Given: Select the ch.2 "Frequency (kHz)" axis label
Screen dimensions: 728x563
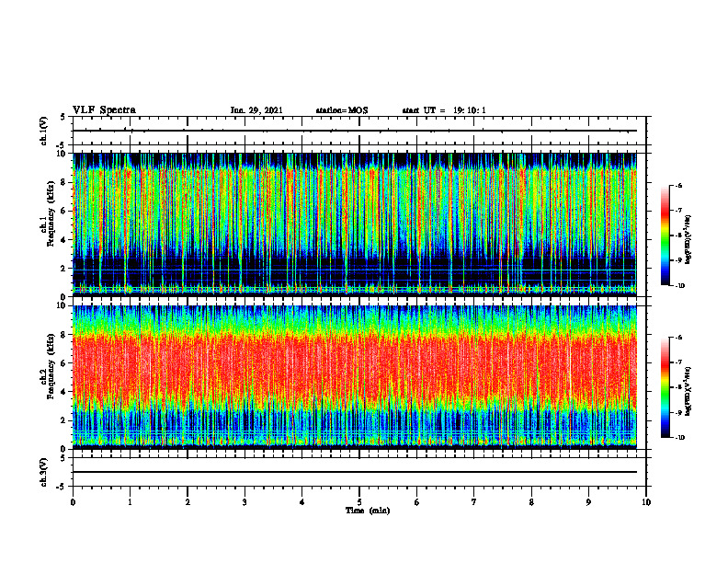Looking at the screenshot, I should pyautogui.click(x=51, y=366).
